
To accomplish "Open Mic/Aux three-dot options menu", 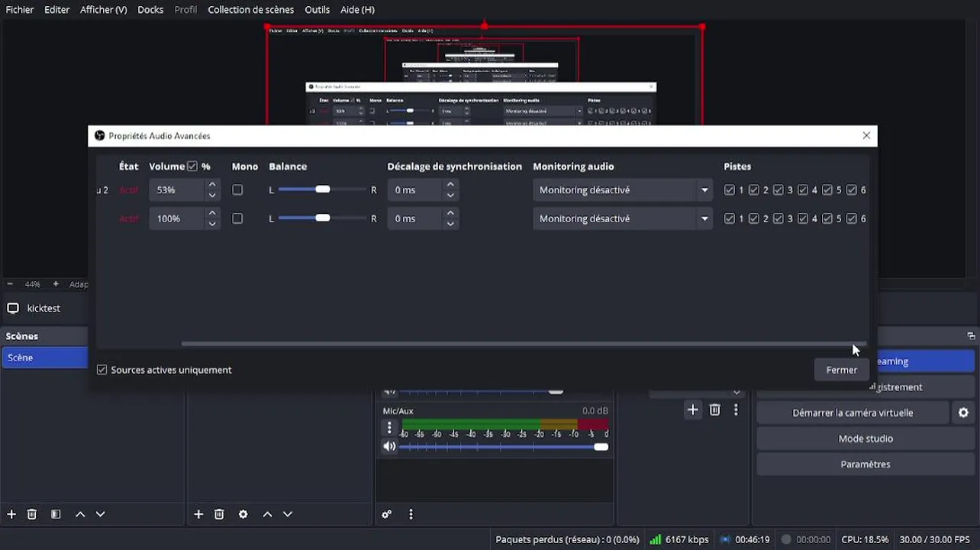I will (389, 428).
